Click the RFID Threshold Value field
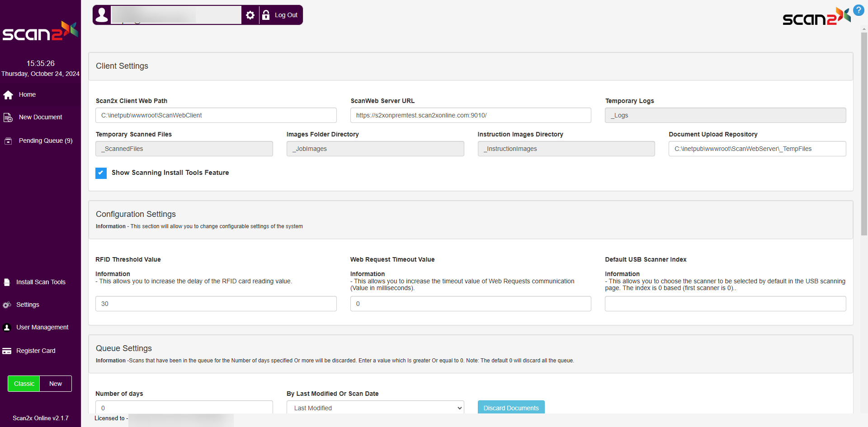The height and width of the screenshot is (427, 868). click(x=216, y=304)
